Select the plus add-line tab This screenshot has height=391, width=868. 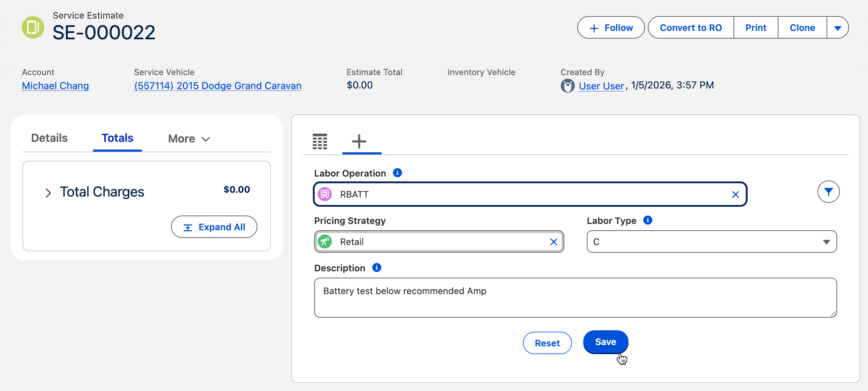pos(359,141)
